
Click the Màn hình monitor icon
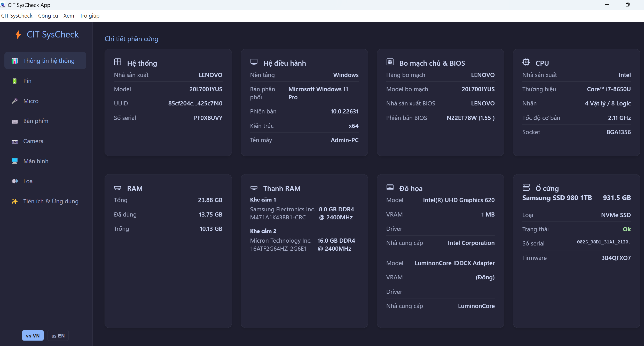coord(15,161)
